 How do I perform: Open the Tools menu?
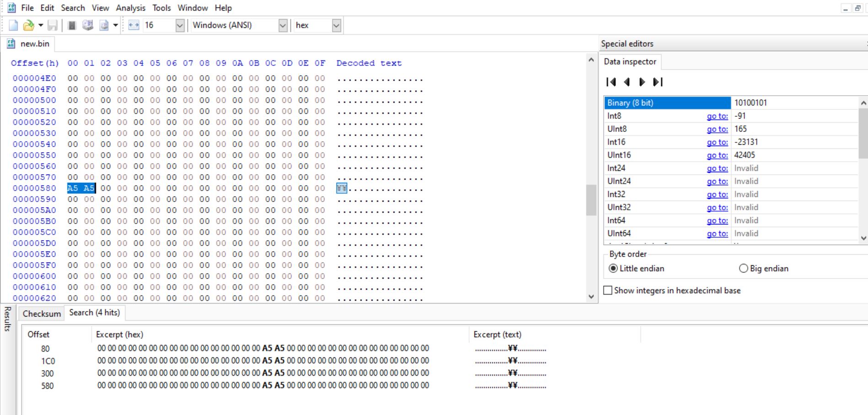point(162,8)
